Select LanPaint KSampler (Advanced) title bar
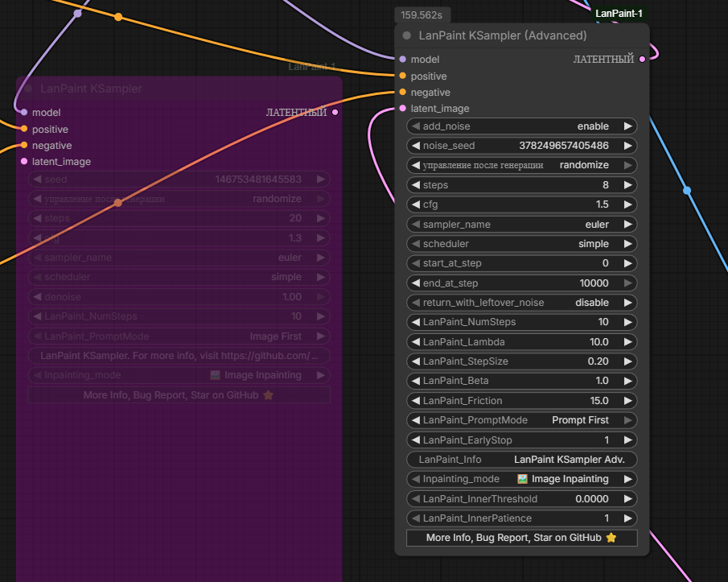This screenshot has height=582, width=728. coord(521,35)
